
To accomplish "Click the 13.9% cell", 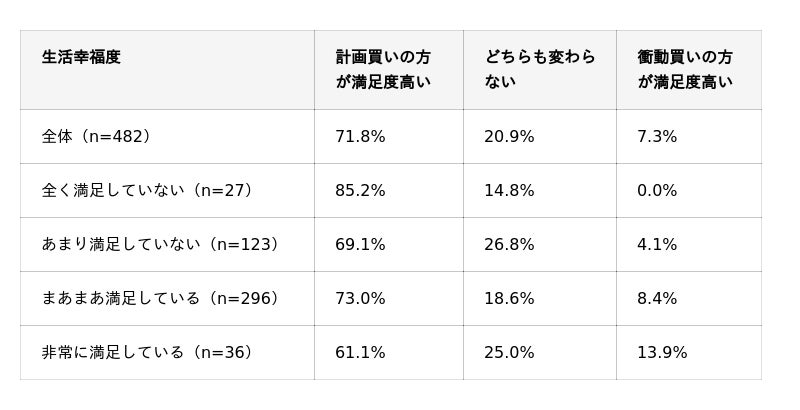I will [662, 353].
